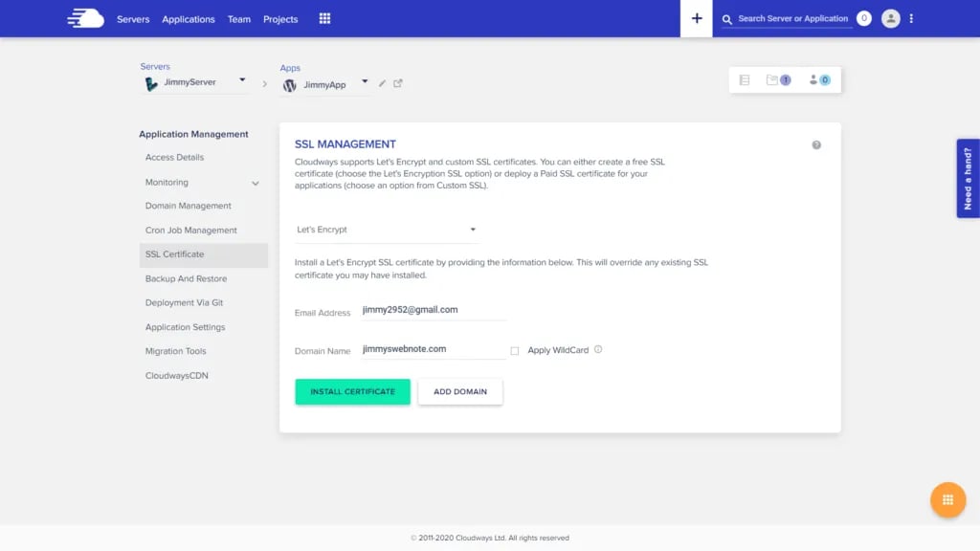
Task: Click the Domain Name input field
Action: pyautogui.click(x=434, y=349)
